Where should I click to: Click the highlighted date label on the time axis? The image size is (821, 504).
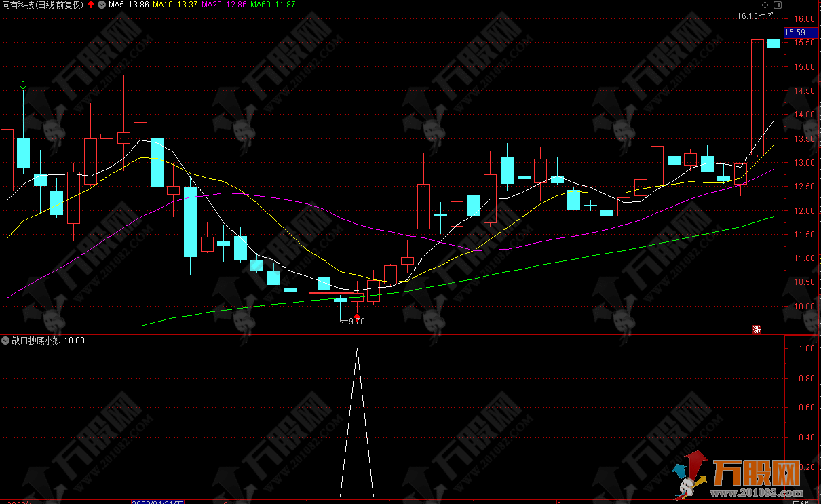coord(157,501)
